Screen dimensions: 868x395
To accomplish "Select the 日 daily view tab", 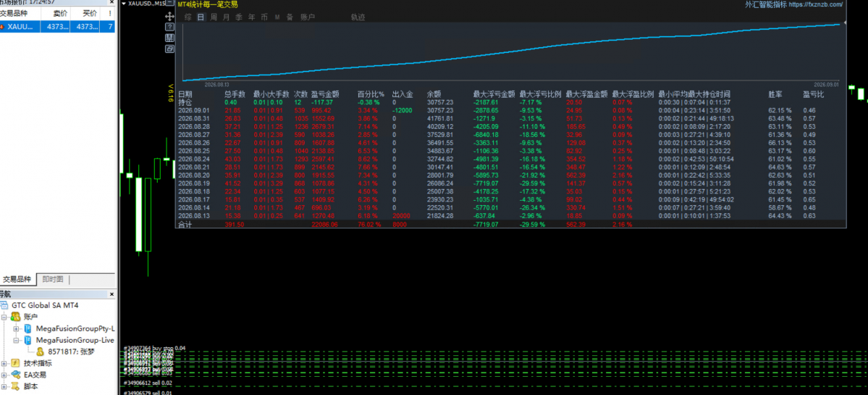I will pos(201,17).
